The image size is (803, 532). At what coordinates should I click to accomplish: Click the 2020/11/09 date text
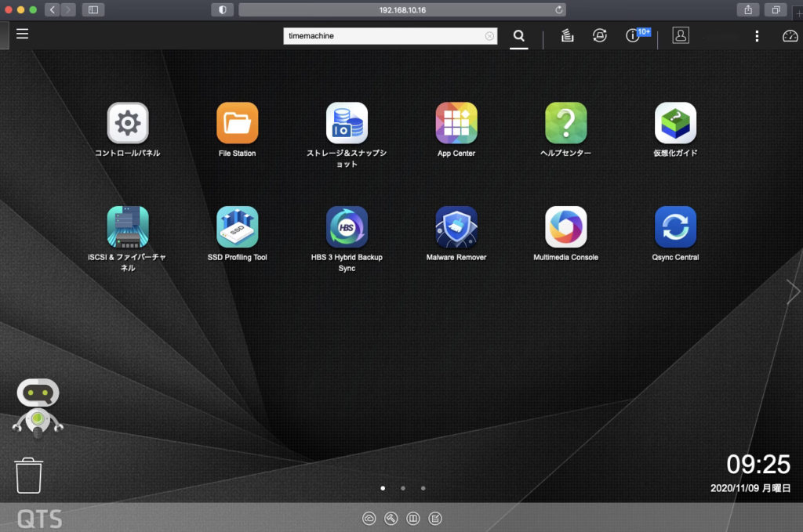[750, 488]
